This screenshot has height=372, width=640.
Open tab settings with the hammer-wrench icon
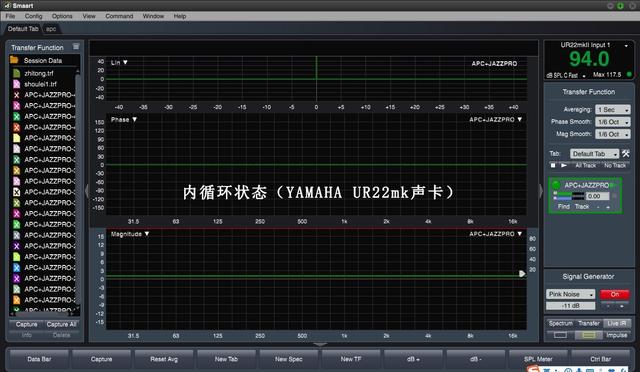pos(626,154)
